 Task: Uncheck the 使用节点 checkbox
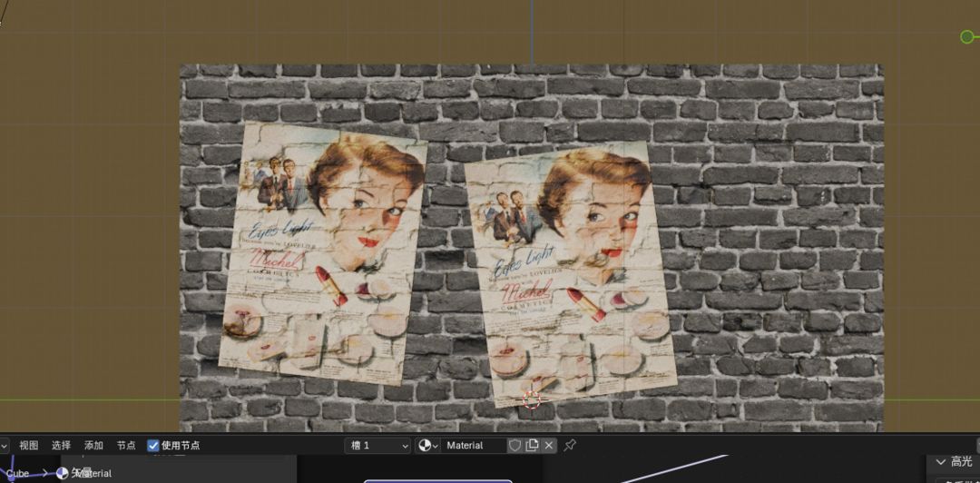pyautogui.click(x=153, y=446)
